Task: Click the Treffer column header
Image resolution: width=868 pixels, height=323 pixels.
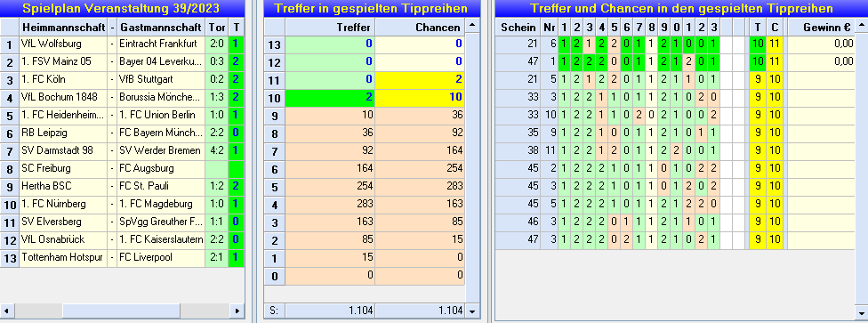Action: [330, 28]
